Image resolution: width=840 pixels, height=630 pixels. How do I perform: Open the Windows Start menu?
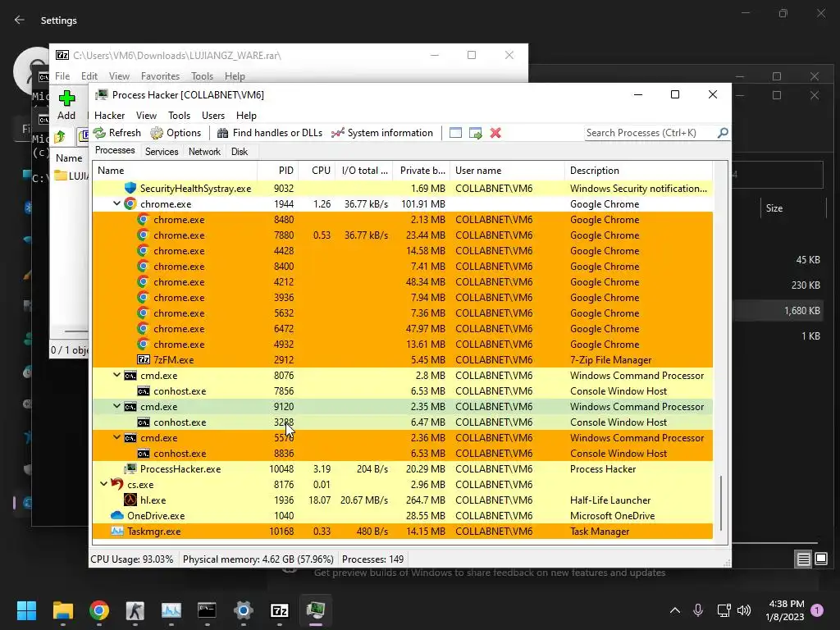[26, 610]
